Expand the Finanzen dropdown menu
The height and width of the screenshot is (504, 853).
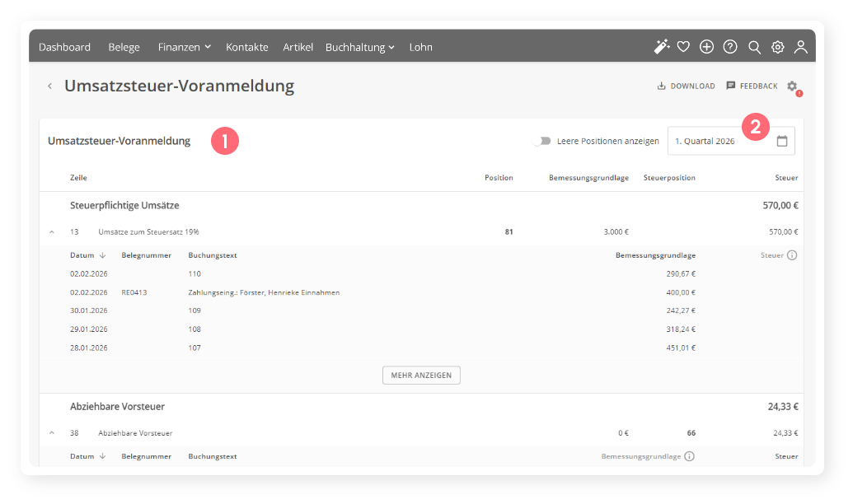pyautogui.click(x=184, y=47)
